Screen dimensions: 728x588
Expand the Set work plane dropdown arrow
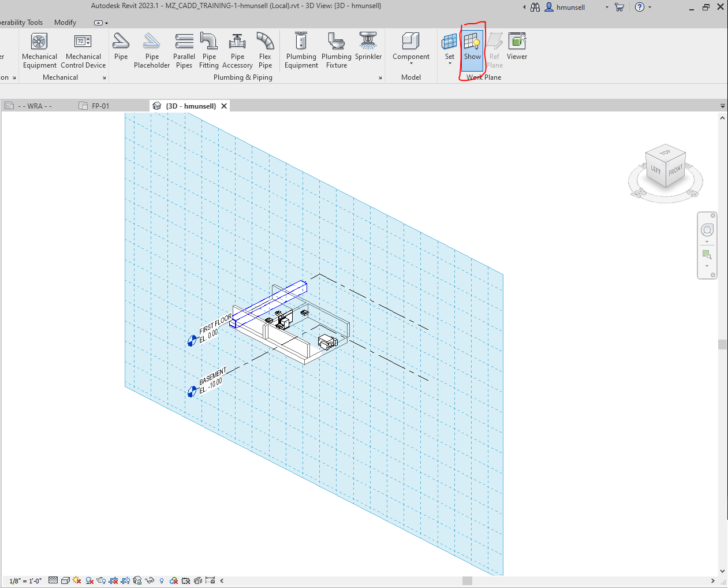449,63
